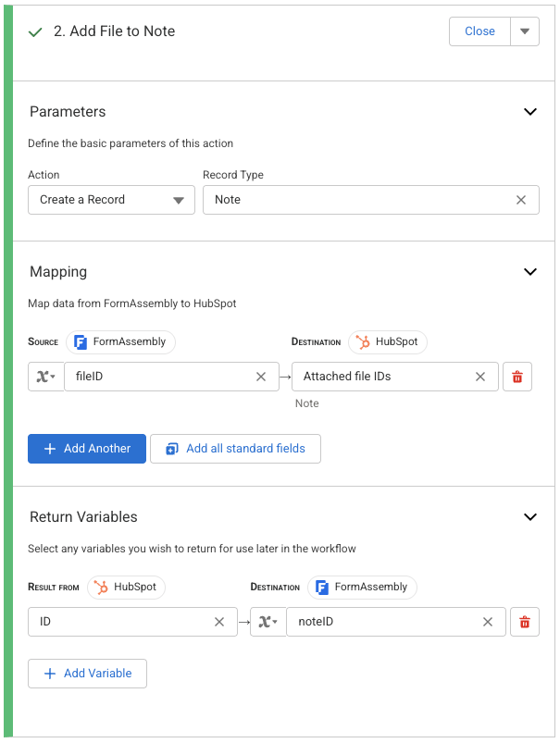Click the Close button
This screenshot has height=743, width=560.
[x=479, y=31]
